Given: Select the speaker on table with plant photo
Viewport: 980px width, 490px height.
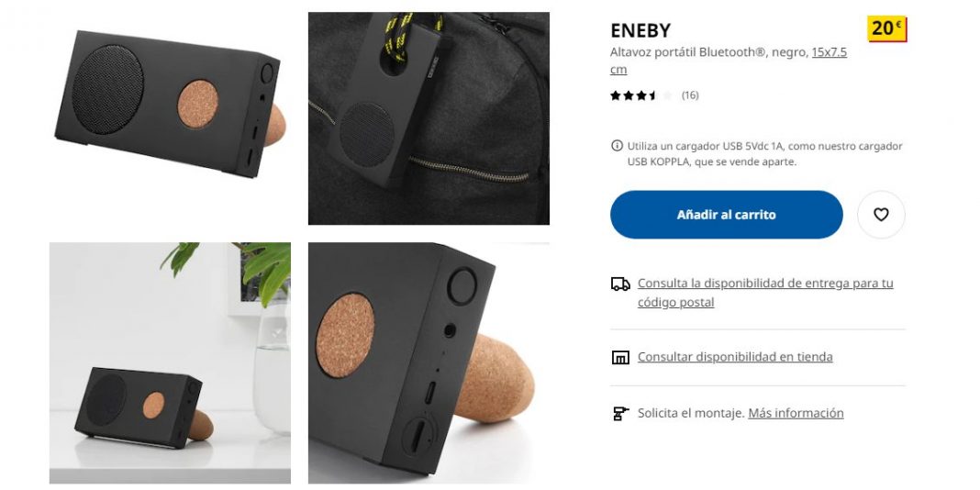Looking at the screenshot, I should (x=170, y=362).
